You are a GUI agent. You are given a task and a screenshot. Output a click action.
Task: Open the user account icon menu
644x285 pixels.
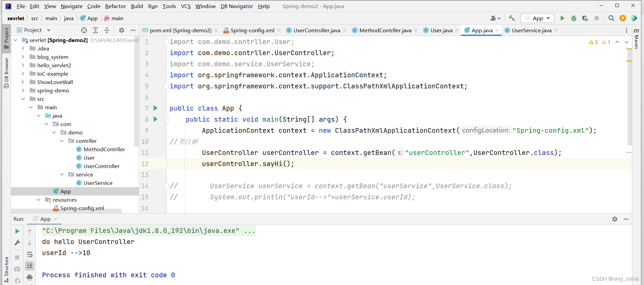point(495,18)
